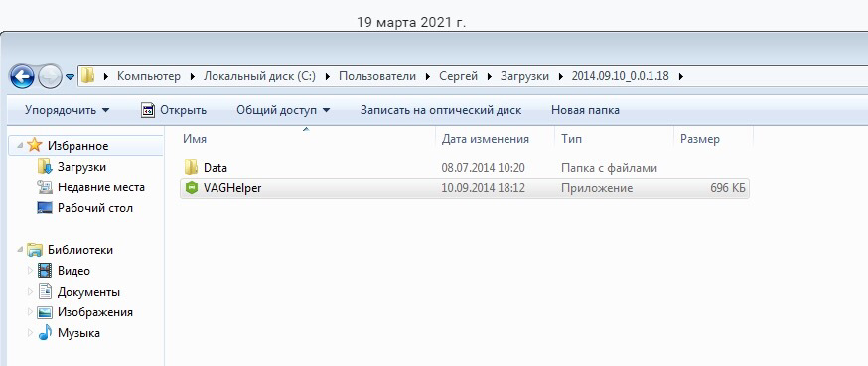Open Рабочий стол in favorites
The width and height of the screenshot is (868, 366).
coord(95,208)
